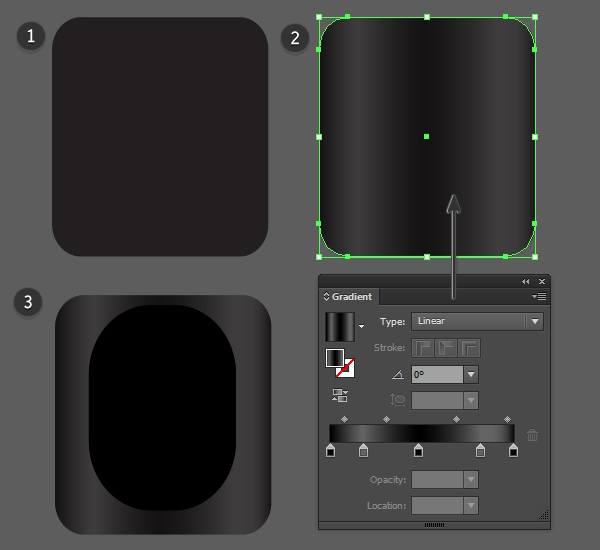Click top-left bounding box handle of selection

pos(319,17)
